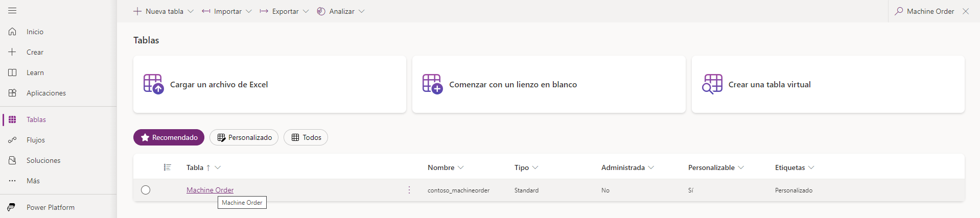Screen dimensions: 980x218
Task: Click the Analizar icon in toolbar
Action: coord(321,11)
